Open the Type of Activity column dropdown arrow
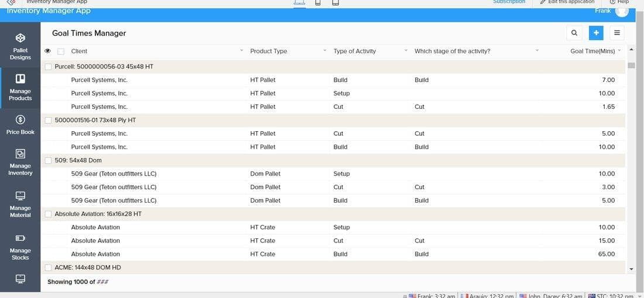The width and height of the screenshot is (644, 298). pos(406,50)
